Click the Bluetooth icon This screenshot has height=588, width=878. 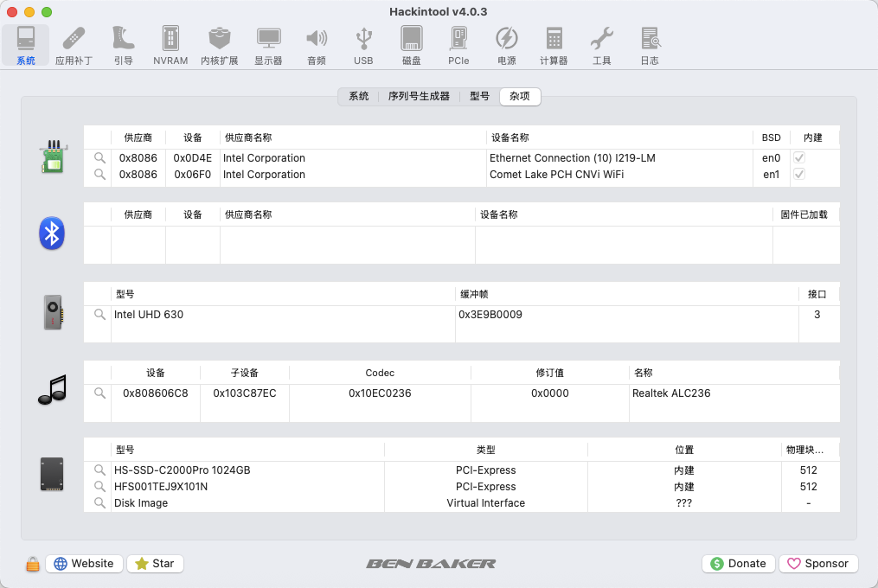pos(52,233)
